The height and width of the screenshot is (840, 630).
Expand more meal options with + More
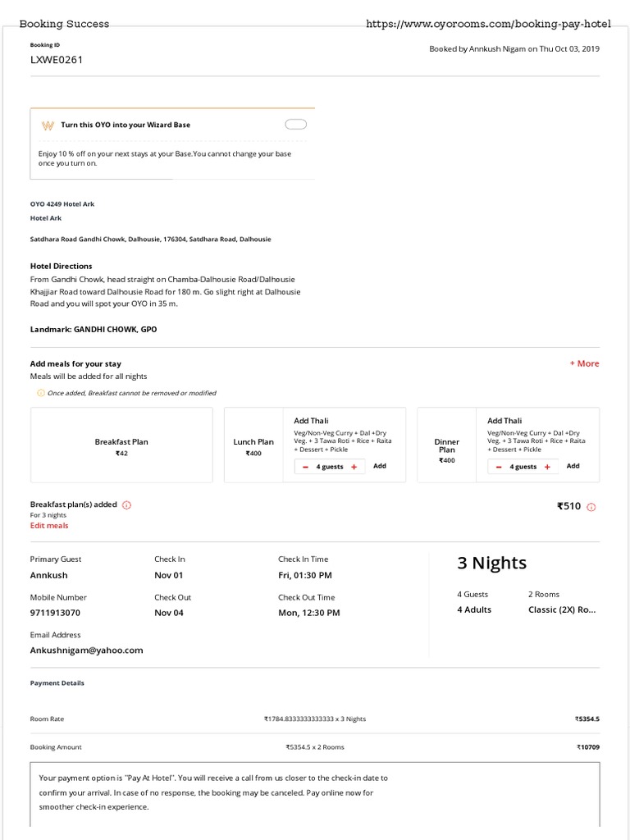click(584, 363)
